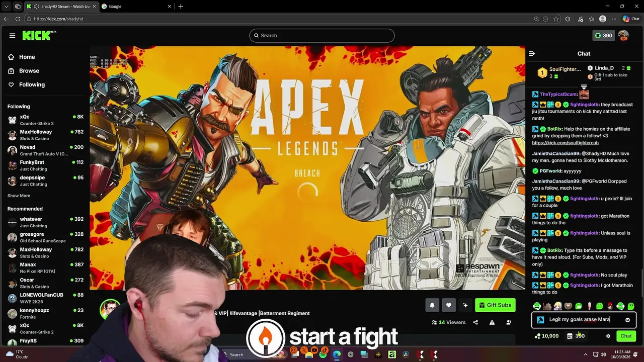Open the Kick hamburger sidebar menu

tap(12, 36)
